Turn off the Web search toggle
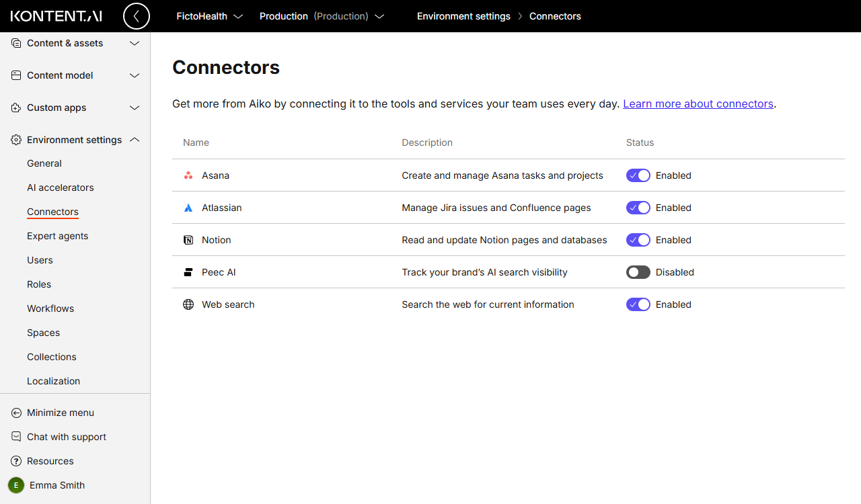 [638, 304]
